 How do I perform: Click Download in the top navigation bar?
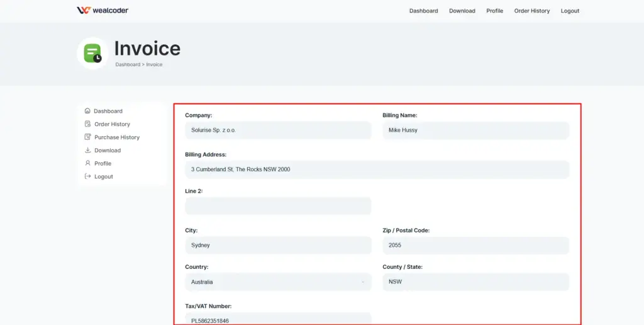click(462, 11)
